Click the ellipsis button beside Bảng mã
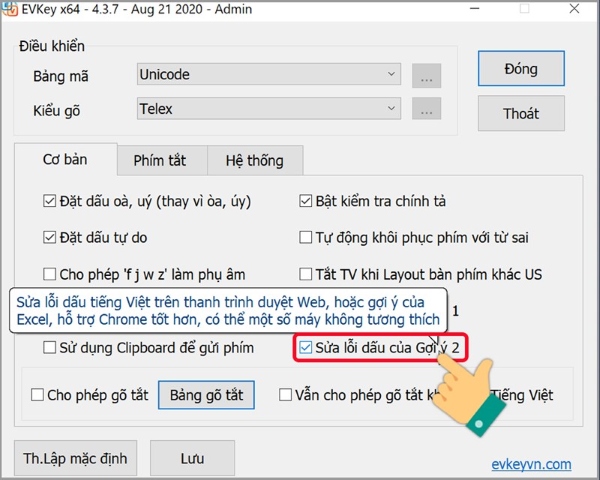This screenshot has height=480, width=600. [427, 75]
